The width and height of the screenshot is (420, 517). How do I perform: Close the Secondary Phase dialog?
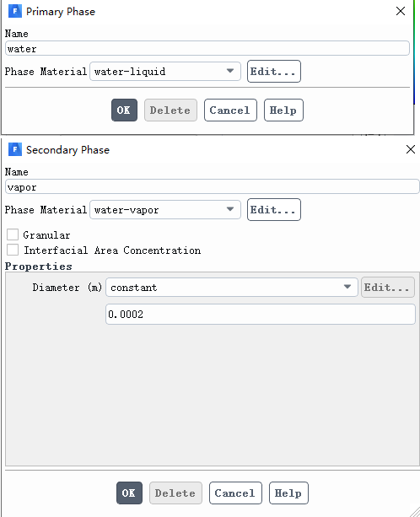(x=411, y=149)
